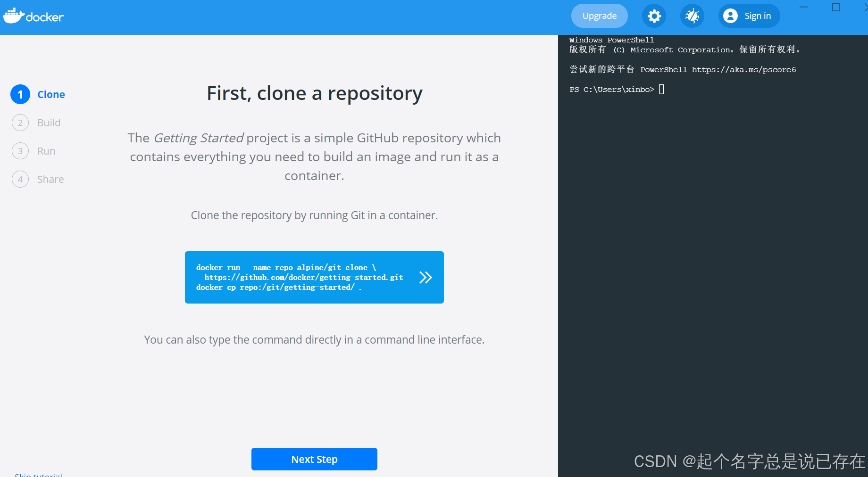
Task: Open troubleshoot via the bug icon
Action: pos(692,16)
